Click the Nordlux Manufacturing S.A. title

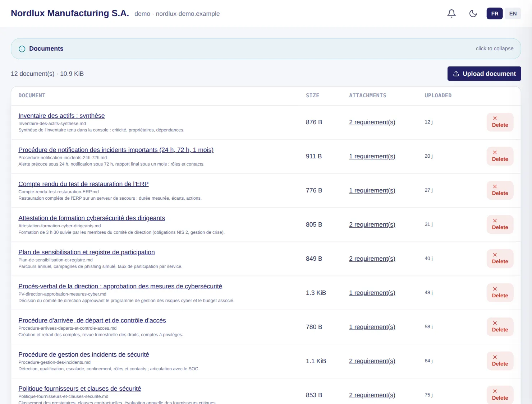(x=70, y=13)
